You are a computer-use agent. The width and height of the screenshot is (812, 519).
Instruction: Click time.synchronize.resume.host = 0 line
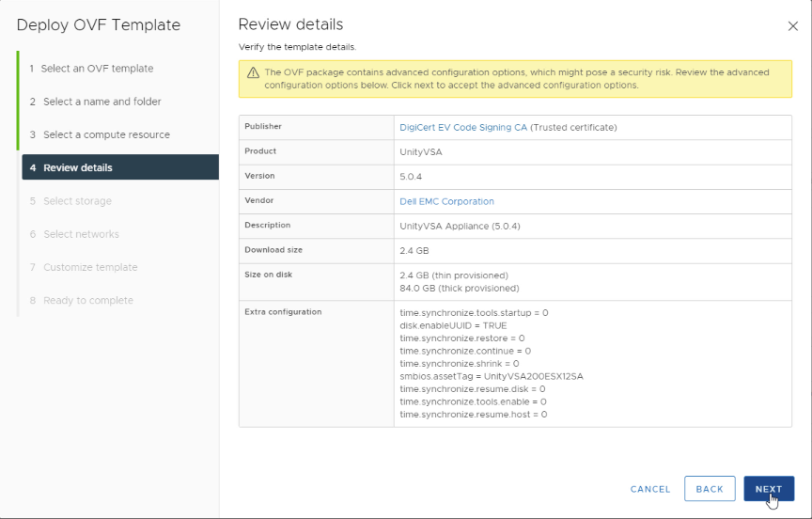(x=473, y=415)
